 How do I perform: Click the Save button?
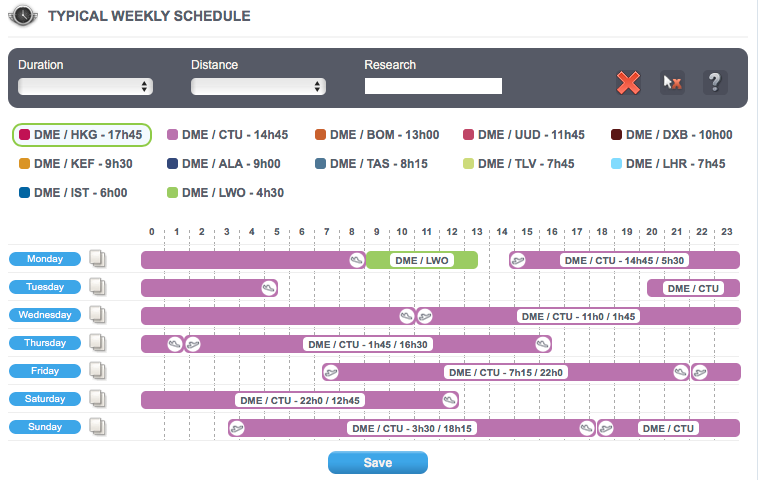pos(378,463)
